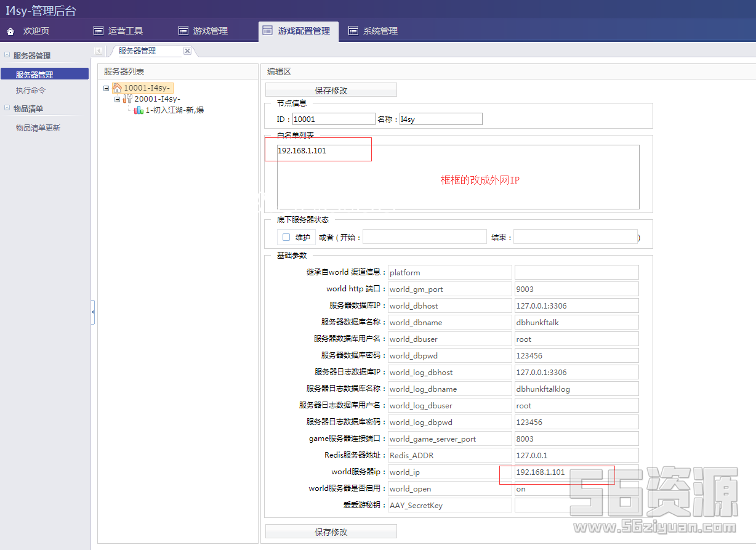Click the top 保存修改 button
The width and height of the screenshot is (756, 550).
[331, 90]
